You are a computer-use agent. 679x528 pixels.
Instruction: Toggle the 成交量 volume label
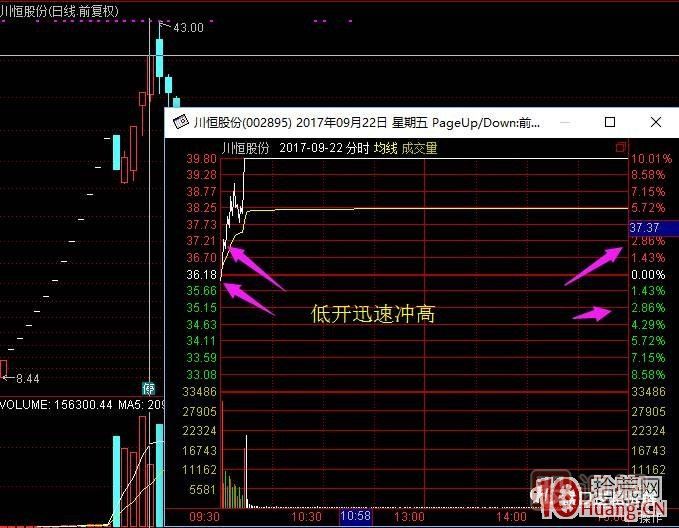click(419, 148)
